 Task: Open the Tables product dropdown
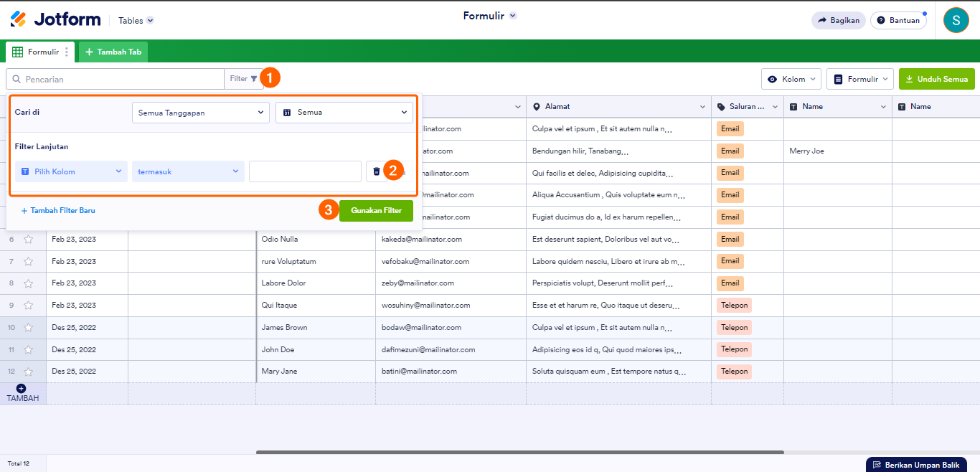point(136,21)
